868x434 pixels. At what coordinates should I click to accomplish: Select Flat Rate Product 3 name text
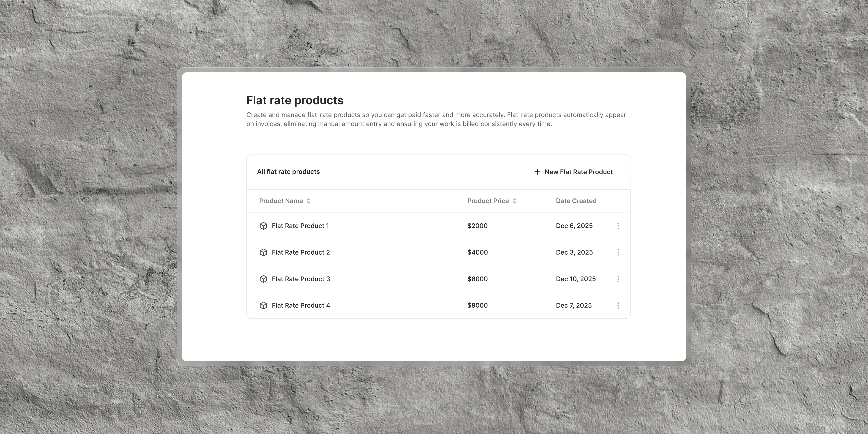click(301, 279)
